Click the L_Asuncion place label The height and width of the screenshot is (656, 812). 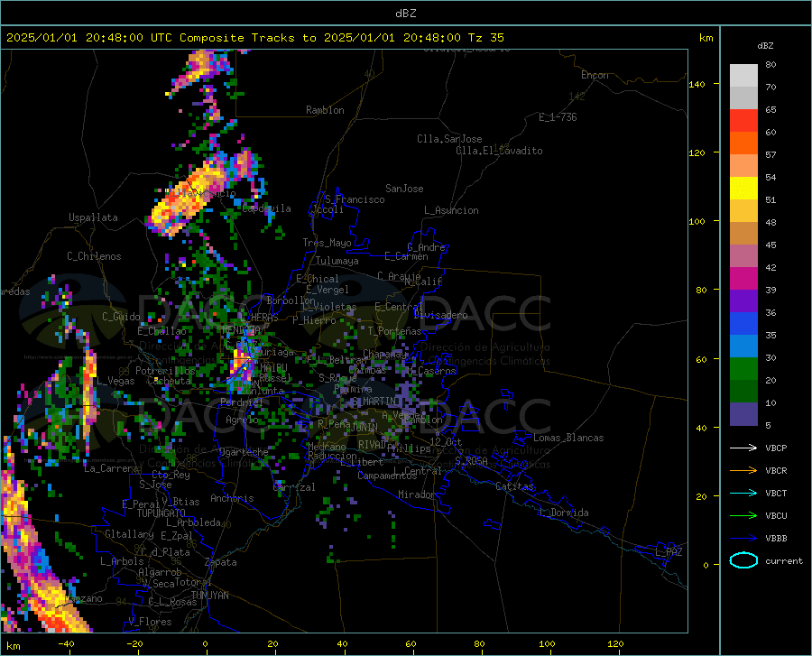(x=451, y=210)
